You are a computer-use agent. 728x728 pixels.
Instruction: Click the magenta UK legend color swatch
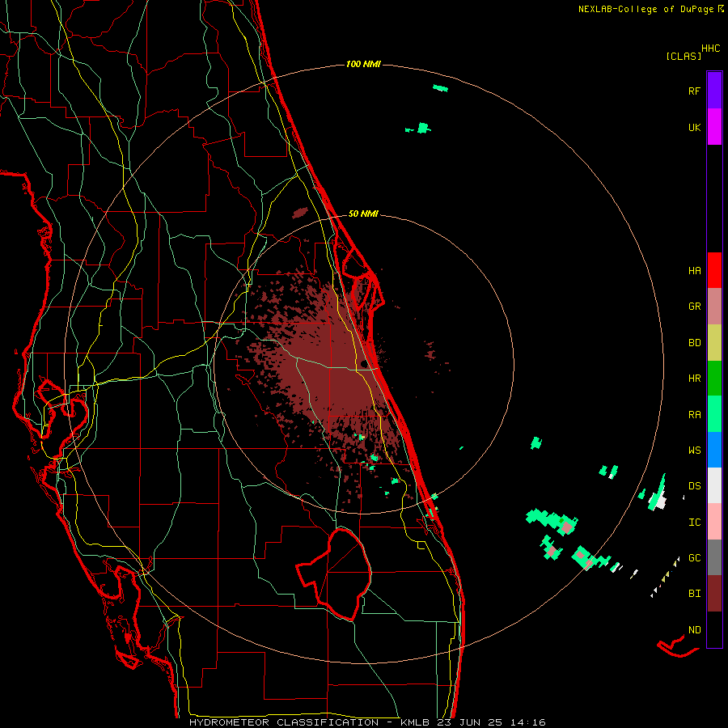[x=714, y=126]
